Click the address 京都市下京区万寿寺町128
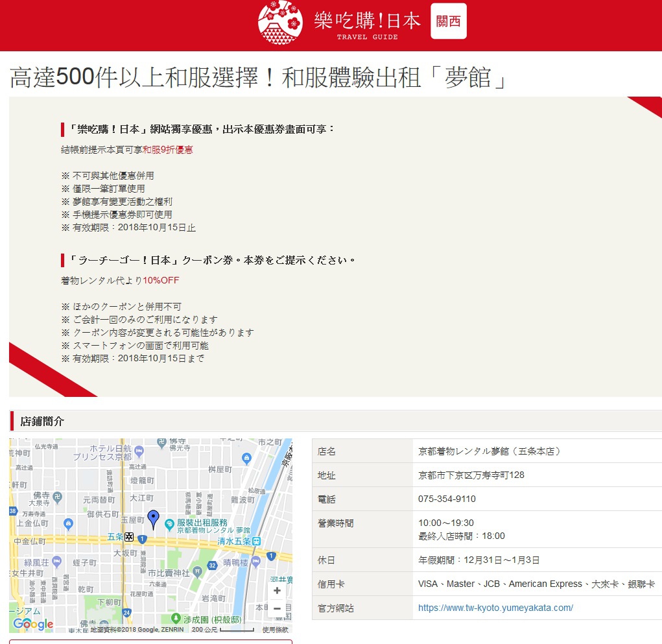 pos(471,475)
